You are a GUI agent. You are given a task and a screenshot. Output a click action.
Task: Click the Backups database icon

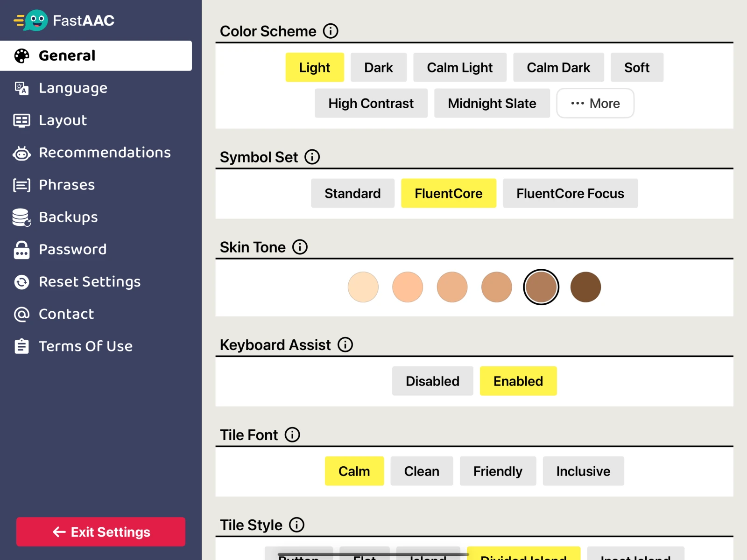click(21, 217)
